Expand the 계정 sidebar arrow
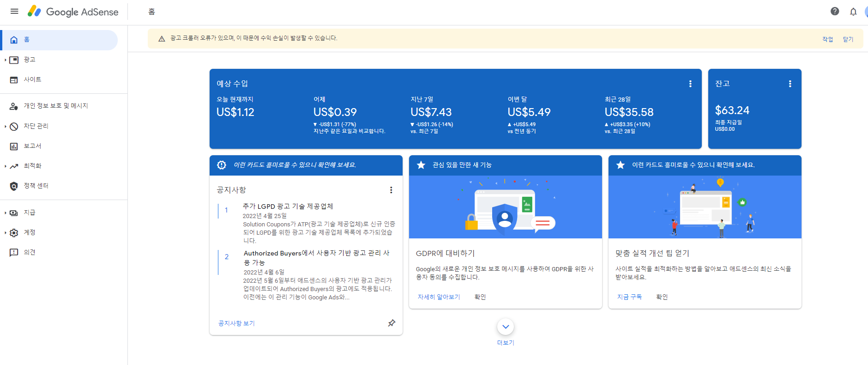The image size is (868, 365). click(5, 232)
